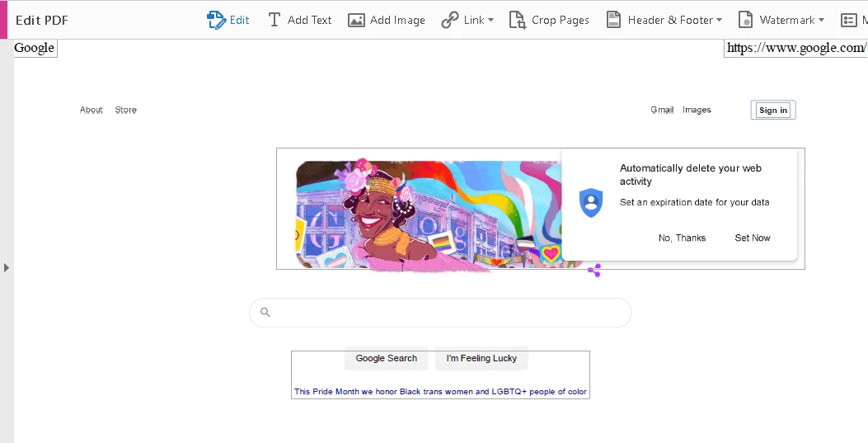Click the Google Search button
Screen dimensions: 868x443
[387, 358]
